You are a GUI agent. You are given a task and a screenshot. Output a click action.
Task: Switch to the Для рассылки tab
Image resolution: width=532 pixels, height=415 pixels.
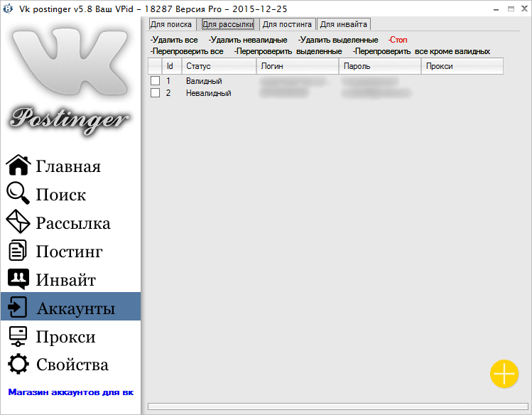pos(228,24)
